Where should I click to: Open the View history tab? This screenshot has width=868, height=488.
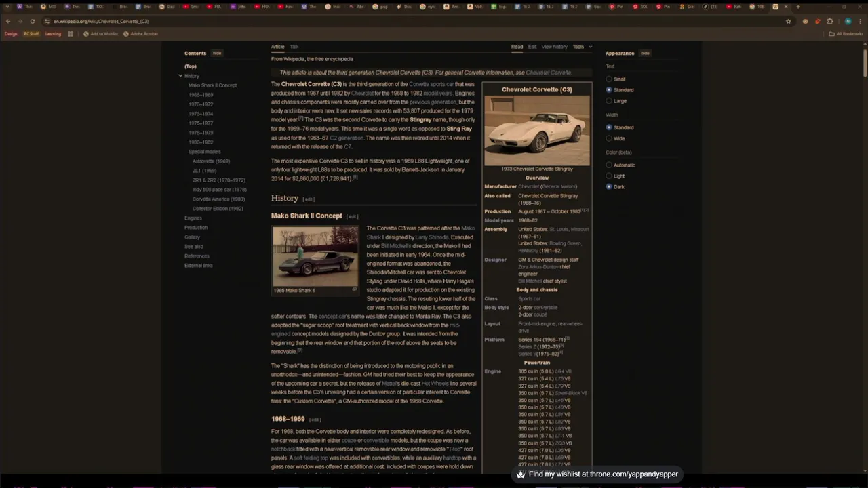(554, 47)
